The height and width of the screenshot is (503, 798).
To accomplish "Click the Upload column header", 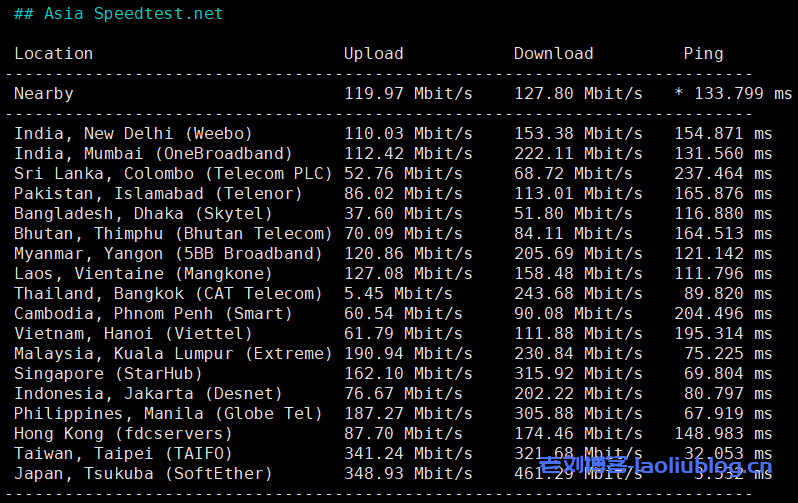I will (x=373, y=54).
